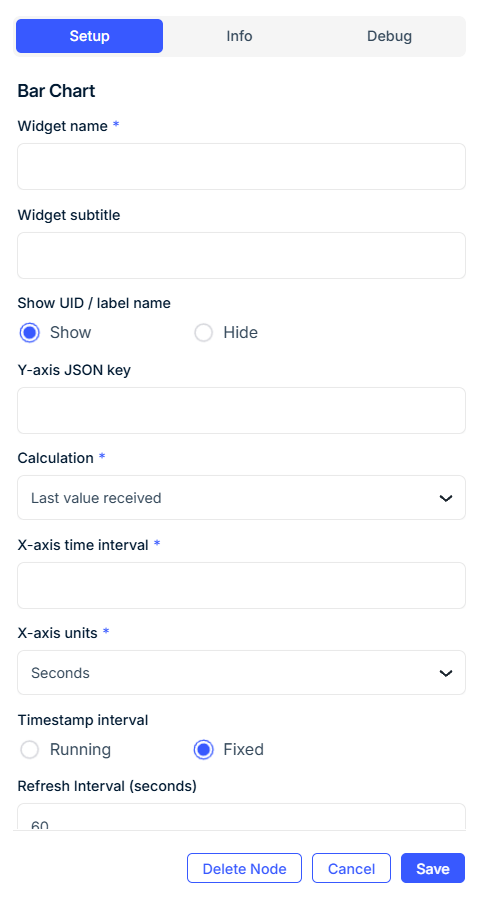Click the Cancel button
The height and width of the screenshot is (897, 478).
coord(351,868)
